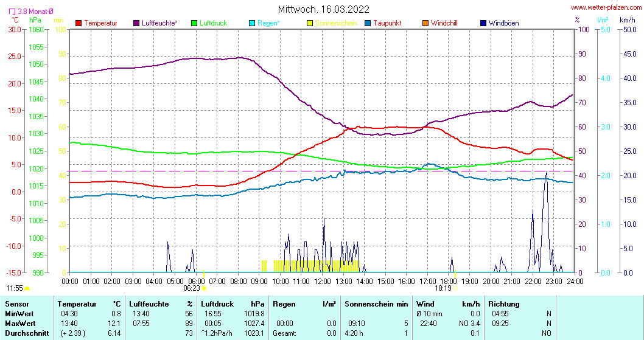Image resolution: width=644 pixels, height=340 pixels.
Task: Click the maximum temperature value 12.1
Action: coord(114,324)
